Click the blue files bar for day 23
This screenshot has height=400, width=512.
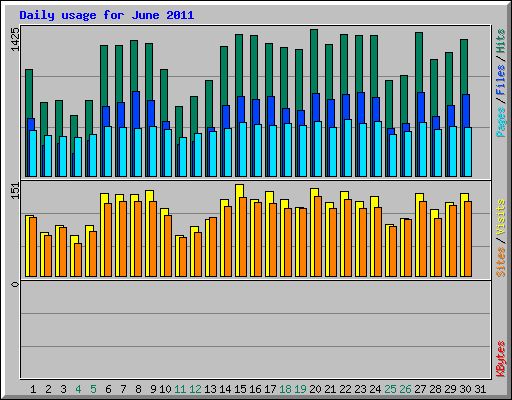tap(361, 107)
